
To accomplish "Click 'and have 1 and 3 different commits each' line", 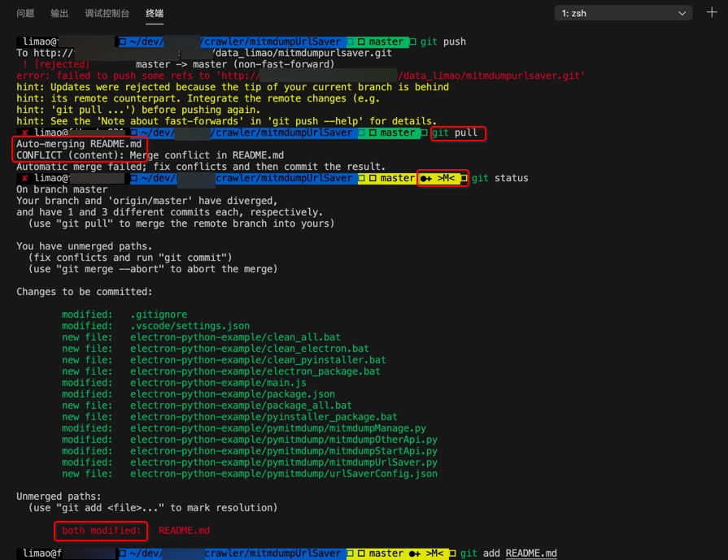I will click(x=169, y=212).
